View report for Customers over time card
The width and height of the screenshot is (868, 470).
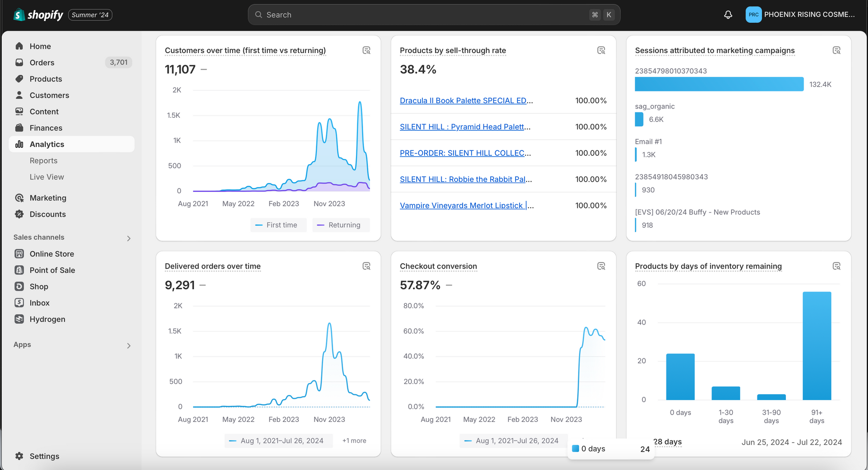click(x=366, y=50)
